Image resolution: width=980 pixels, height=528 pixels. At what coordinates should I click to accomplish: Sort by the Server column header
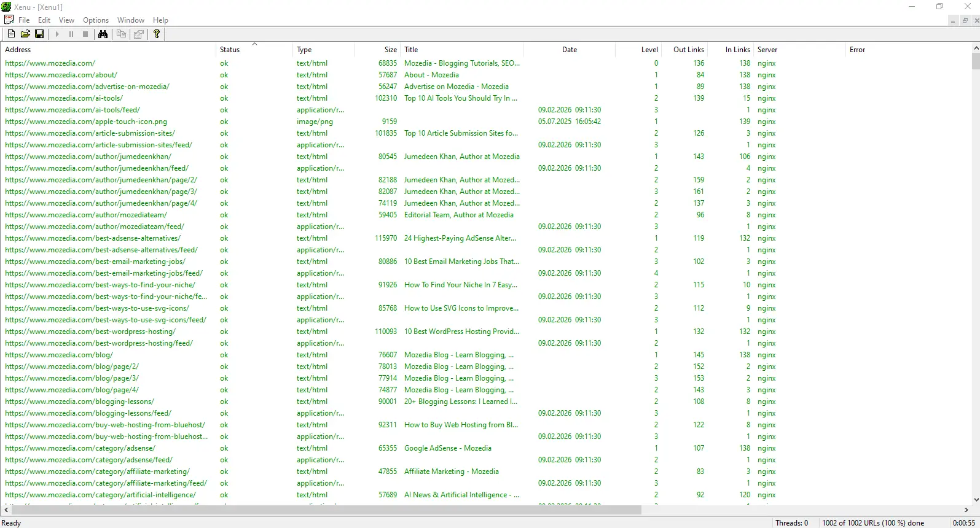point(800,50)
